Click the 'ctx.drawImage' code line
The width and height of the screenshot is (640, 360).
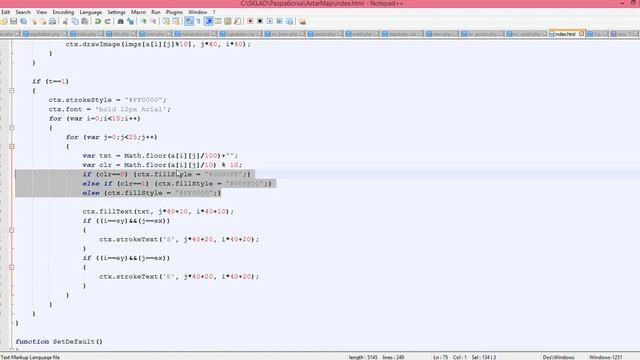tap(158, 44)
